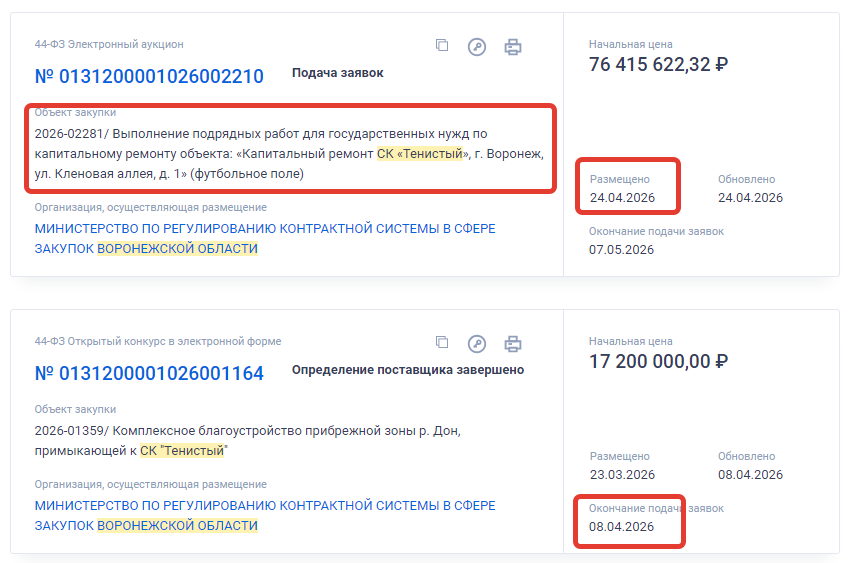853x563 pixels.
Task: Click the copy icon on the 17 200 000,00 ₽ tender card
Action: 442,343
